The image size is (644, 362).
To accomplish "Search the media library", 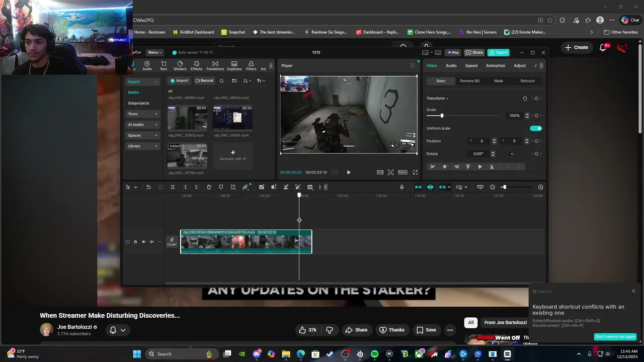I will coord(221,81).
